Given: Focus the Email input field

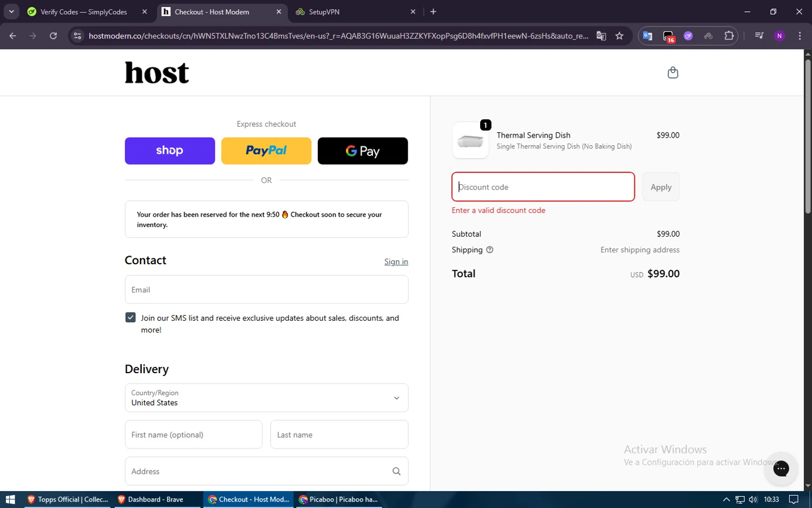Looking at the screenshot, I should coord(266,290).
